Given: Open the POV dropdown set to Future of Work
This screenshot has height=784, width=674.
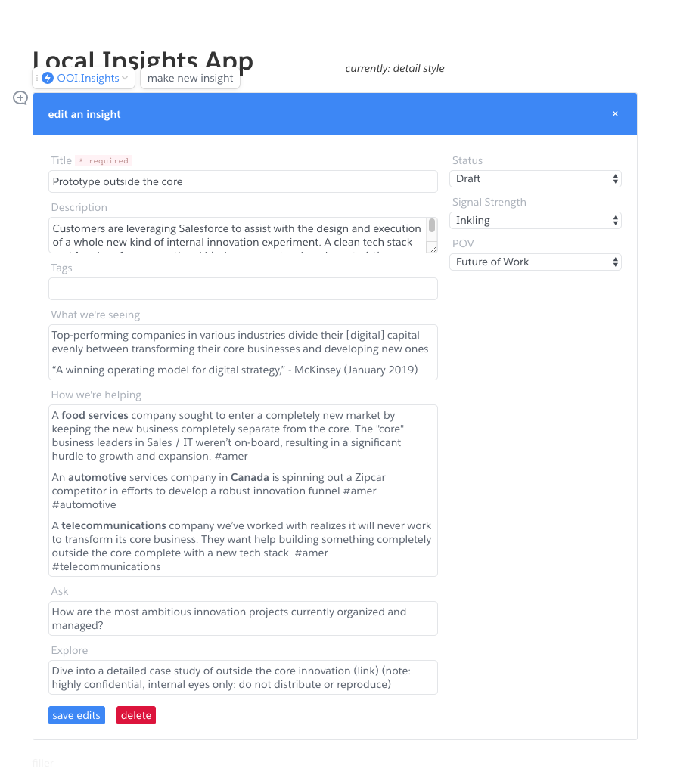Looking at the screenshot, I should click(x=535, y=262).
